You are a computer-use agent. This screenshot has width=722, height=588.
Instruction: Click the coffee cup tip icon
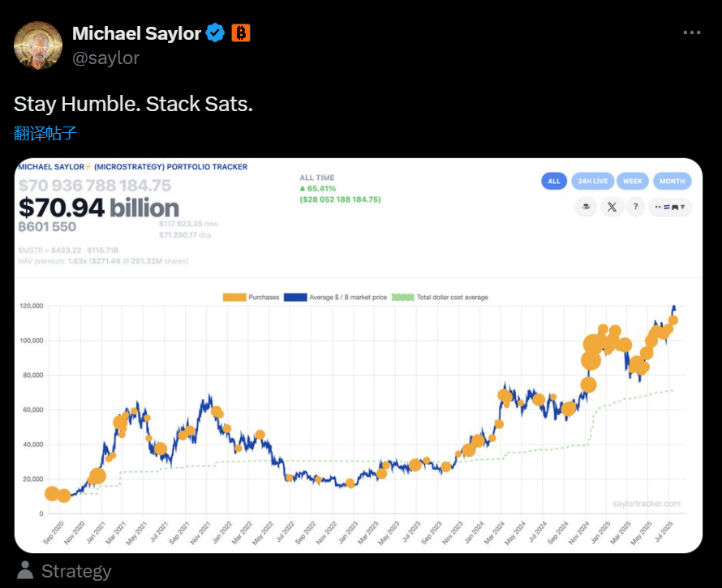point(585,207)
